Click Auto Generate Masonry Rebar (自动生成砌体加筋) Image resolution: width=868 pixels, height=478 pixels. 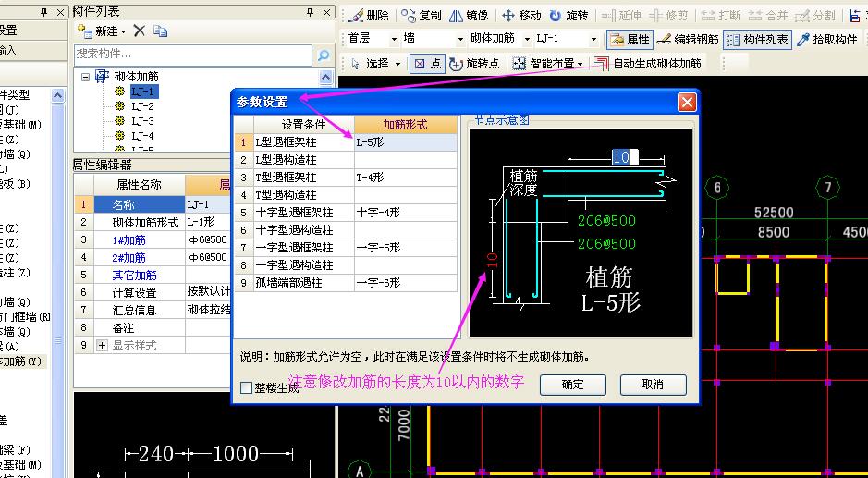[x=648, y=64]
